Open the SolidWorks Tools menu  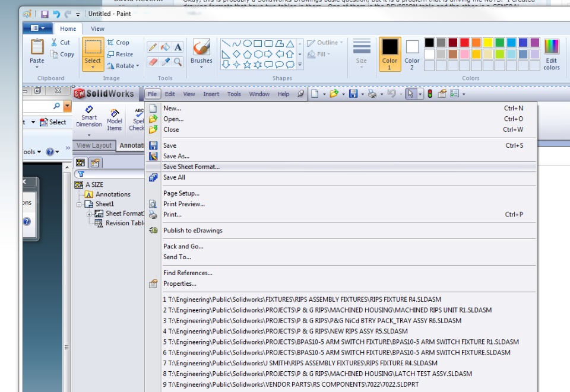[234, 94]
